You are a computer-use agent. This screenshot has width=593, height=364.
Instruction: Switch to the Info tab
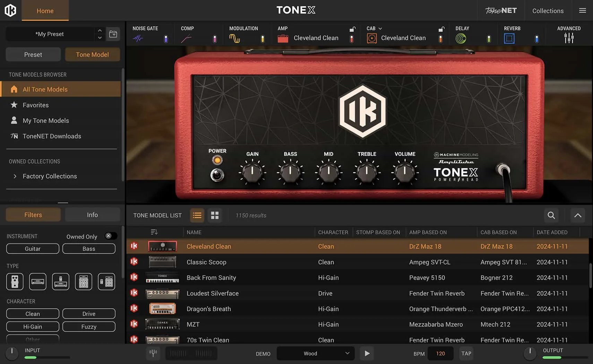(92, 215)
